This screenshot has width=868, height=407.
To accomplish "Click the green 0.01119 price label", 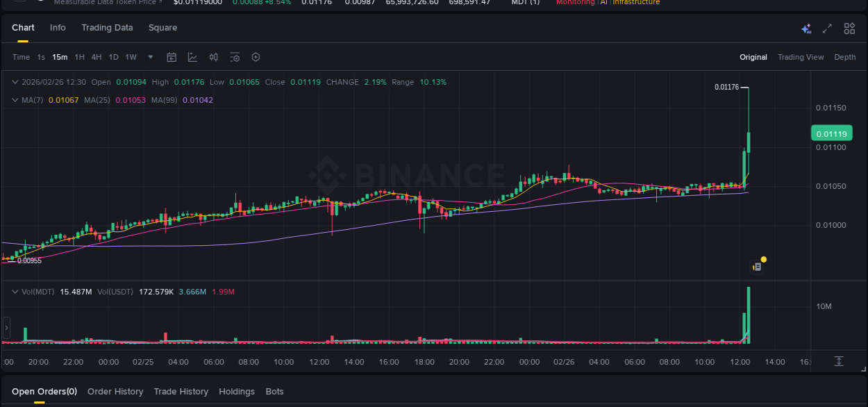I will coord(831,133).
